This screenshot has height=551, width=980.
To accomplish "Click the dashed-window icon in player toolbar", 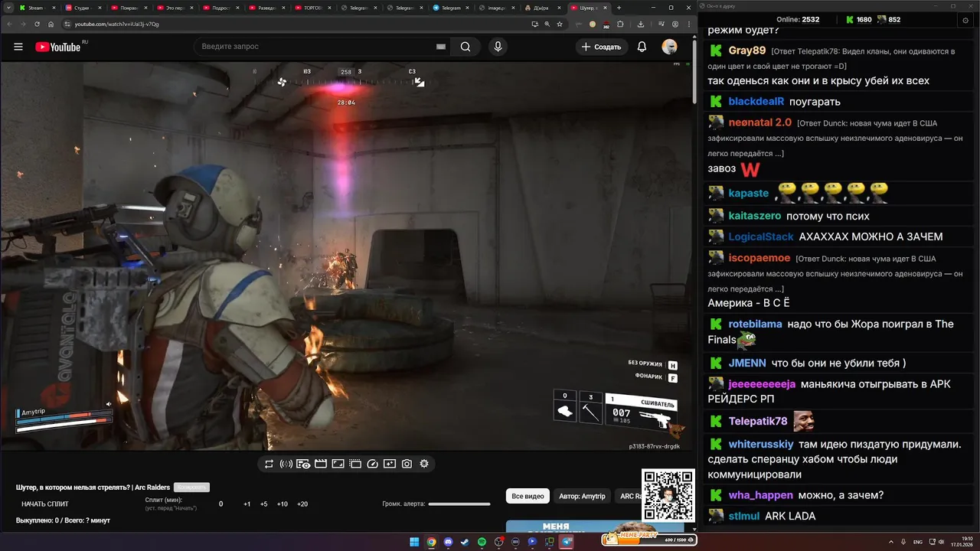I will pyautogui.click(x=355, y=464).
